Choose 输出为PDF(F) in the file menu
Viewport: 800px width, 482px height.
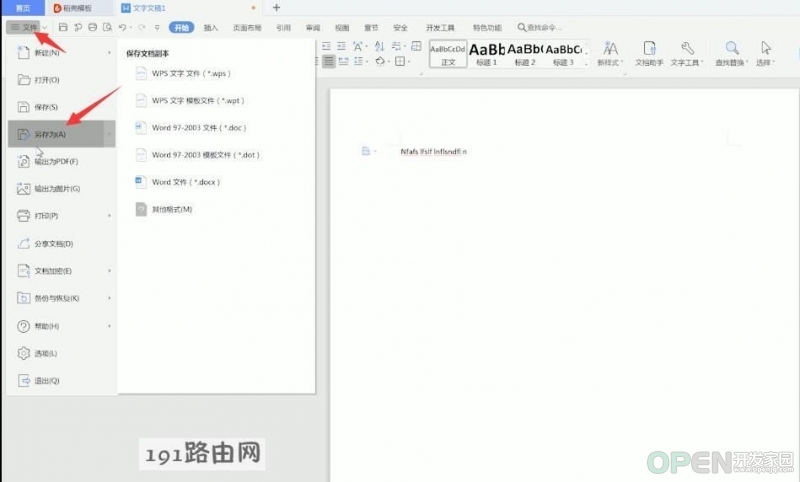[x=61, y=161]
